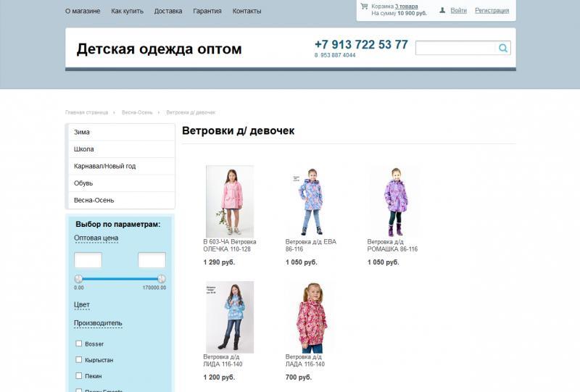
Task: Toggle the Оптовая цена filter section
Action: (96, 238)
